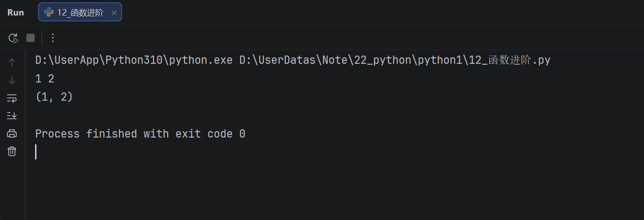
Task: Click the 12_函数进阶.py script path text
Action: 395,60
